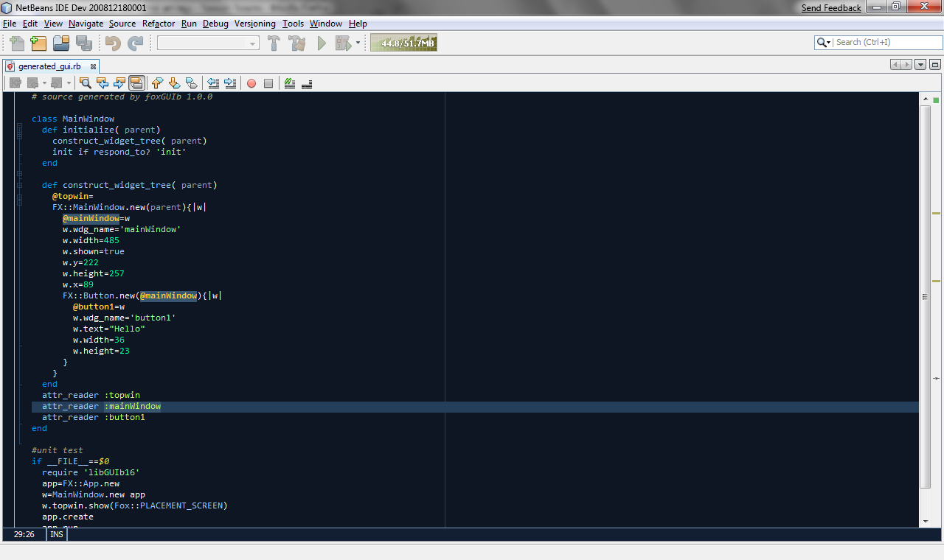Toggle INS insert mode in status bar
The image size is (944, 560).
point(57,534)
